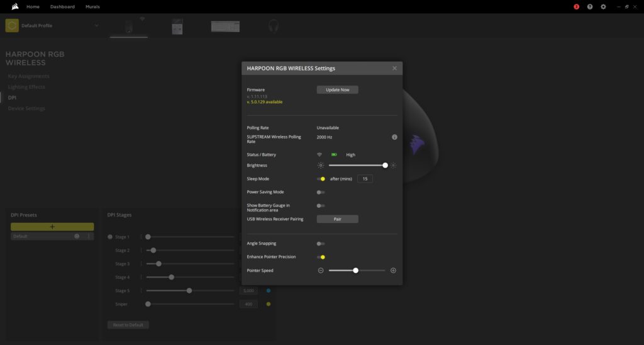Enable the Power Saving Mode toggle
Image resolution: width=644 pixels, height=345 pixels.
click(321, 192)
